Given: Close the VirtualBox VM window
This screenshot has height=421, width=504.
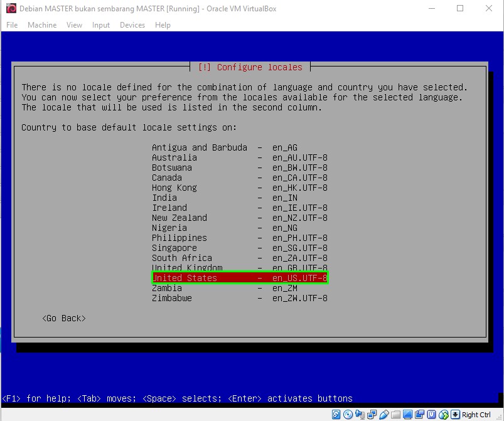Looking at the screenshot, I should (488, 8).
